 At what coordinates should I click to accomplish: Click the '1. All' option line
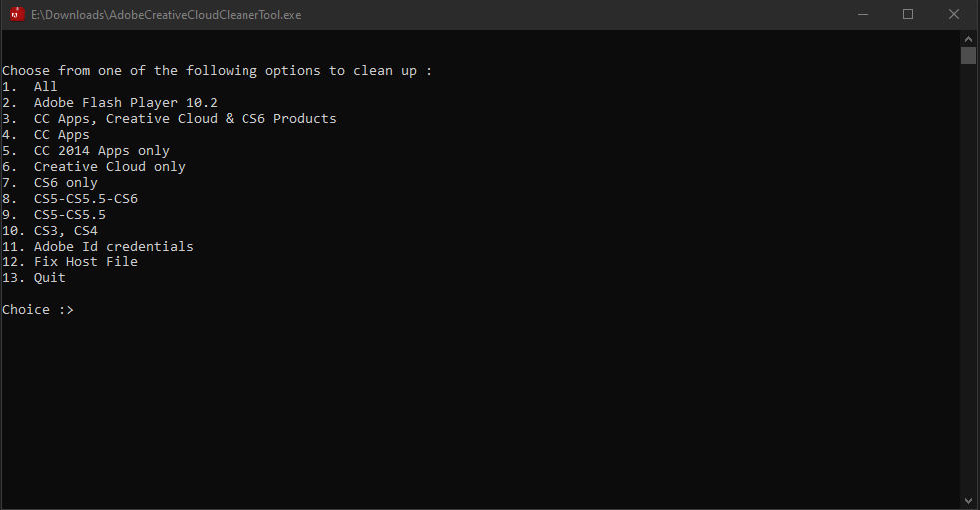[x=29, y=86]
